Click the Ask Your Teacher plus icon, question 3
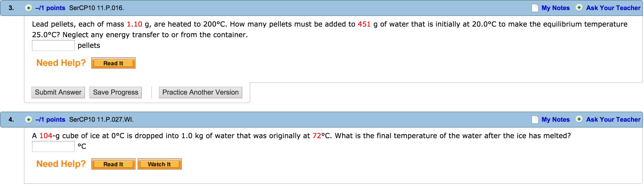Screen dimensions: 644x186 pos(579,7)
